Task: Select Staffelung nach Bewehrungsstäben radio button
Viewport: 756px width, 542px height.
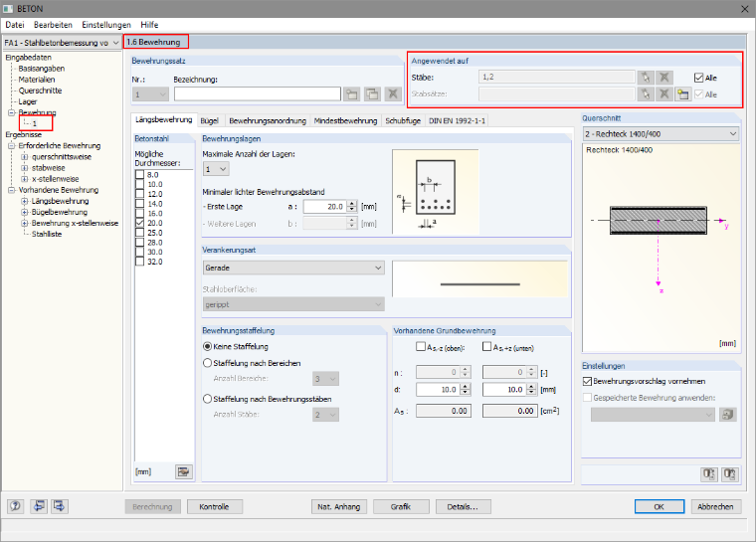Action: coord(207,399)
